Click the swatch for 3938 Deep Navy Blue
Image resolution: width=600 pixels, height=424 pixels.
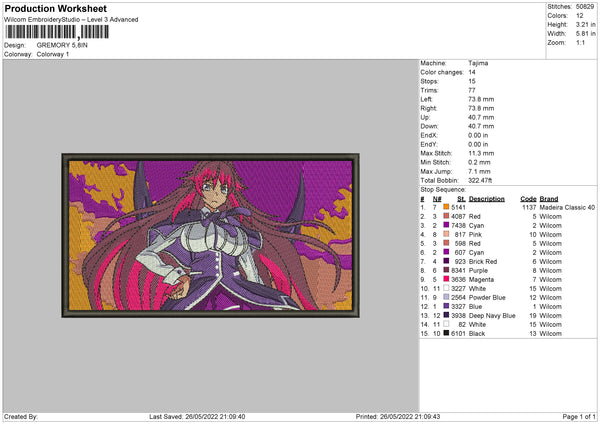pyautogui.click(x=446, y=315)
